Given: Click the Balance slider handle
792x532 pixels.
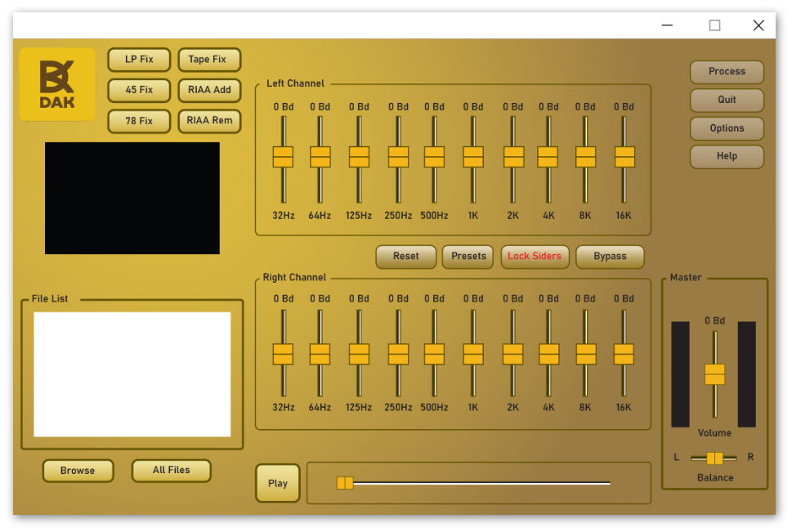Looking at the screenshot, I should click(714, 458).
